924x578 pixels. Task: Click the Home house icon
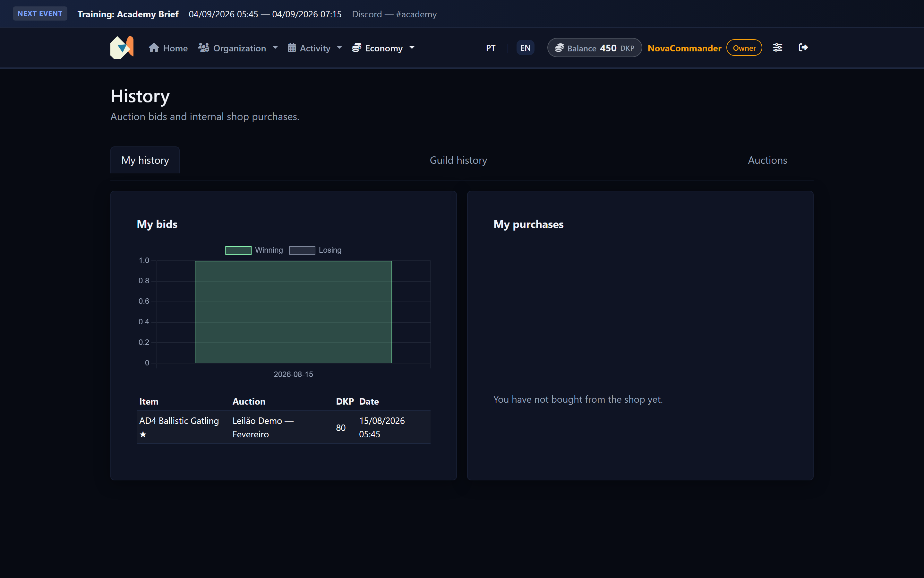[x=154, y=48]
